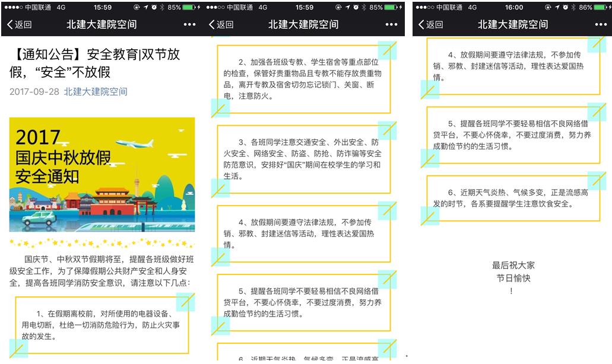Tap notice box 1 about 电器设备 power-off
The height and width of the screenshot is (364, 612).
click(x=102, y=325)
